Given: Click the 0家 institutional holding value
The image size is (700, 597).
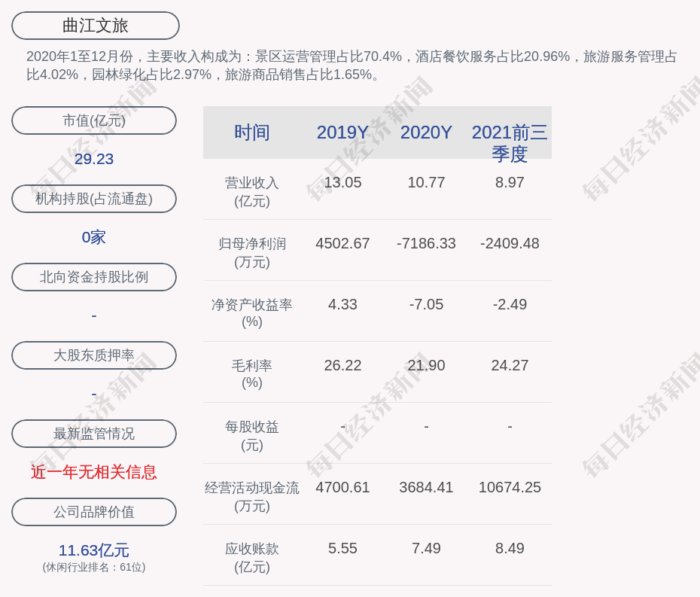Looking at the screenshot, I should click(94, 237).
